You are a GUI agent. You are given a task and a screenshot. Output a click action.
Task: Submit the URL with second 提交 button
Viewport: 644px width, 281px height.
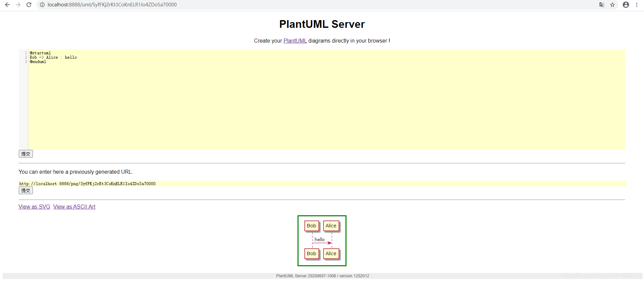(x=26, y=190)
